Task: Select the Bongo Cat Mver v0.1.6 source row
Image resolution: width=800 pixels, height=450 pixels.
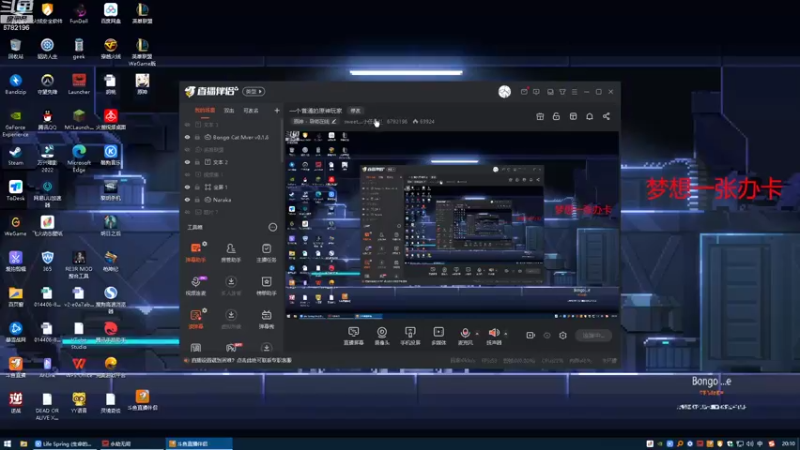Action: click(233, 137)
